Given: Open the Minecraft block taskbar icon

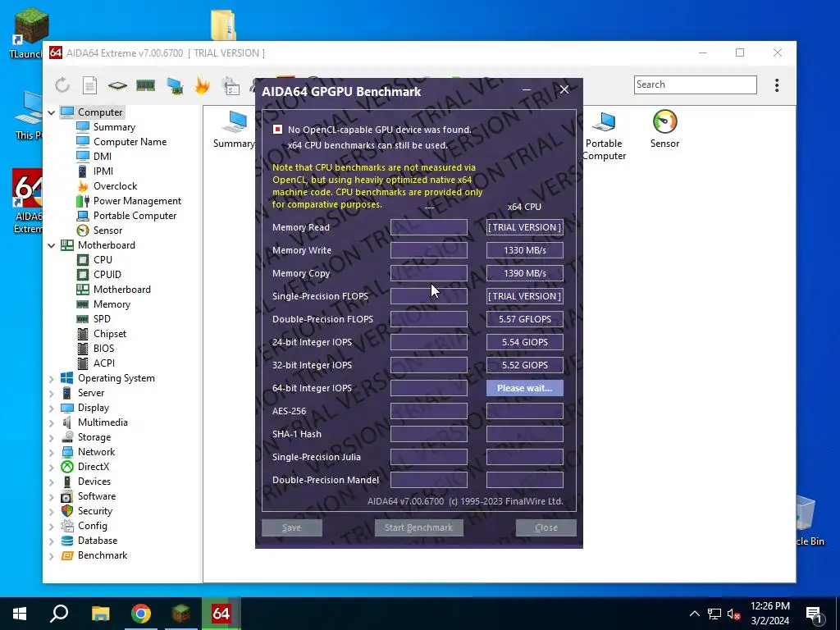Looking at the screenshot, I should (181, 614).
